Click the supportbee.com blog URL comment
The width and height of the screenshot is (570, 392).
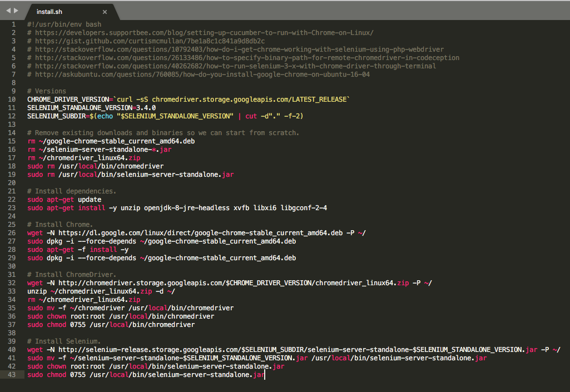[x=200, y=33]
